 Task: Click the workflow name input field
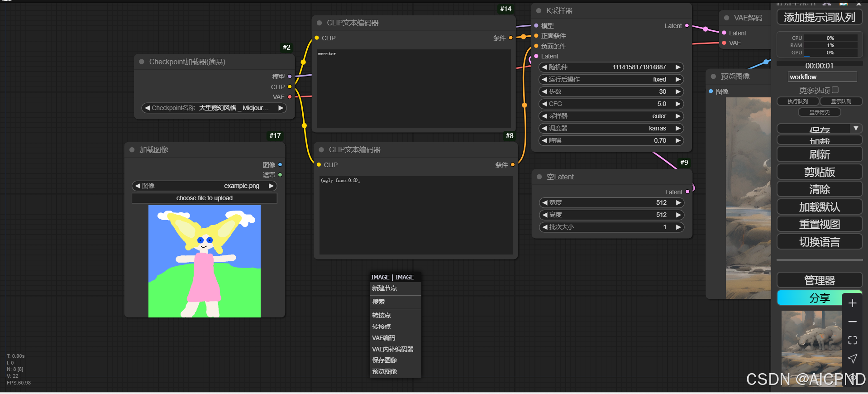tap(822, 77)
